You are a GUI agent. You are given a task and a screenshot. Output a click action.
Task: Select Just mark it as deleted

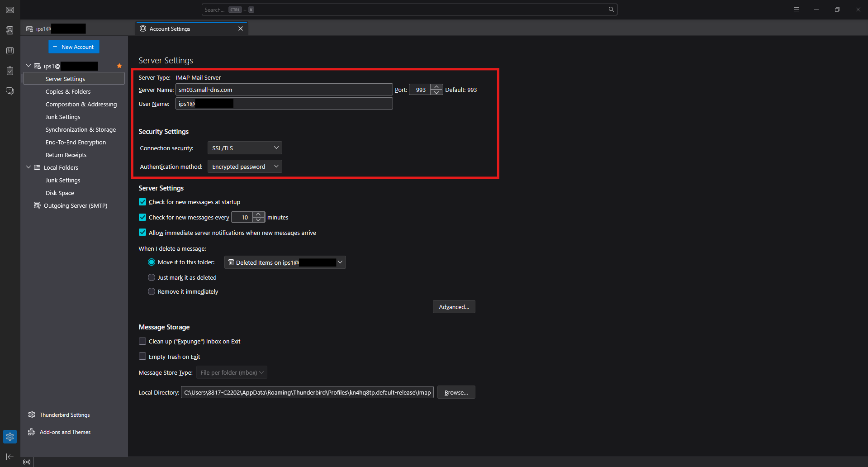(152, 277)
